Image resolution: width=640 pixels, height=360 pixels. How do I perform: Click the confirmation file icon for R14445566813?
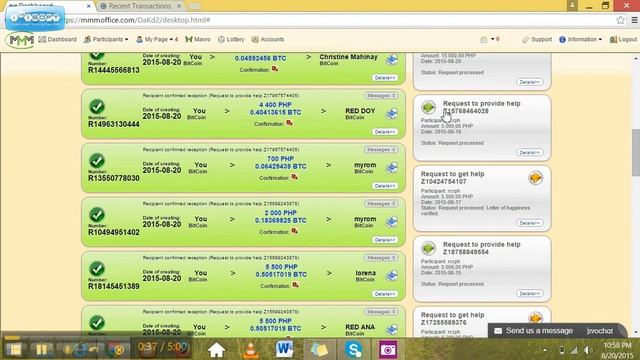pyautogui.click(x=275, y=69)
